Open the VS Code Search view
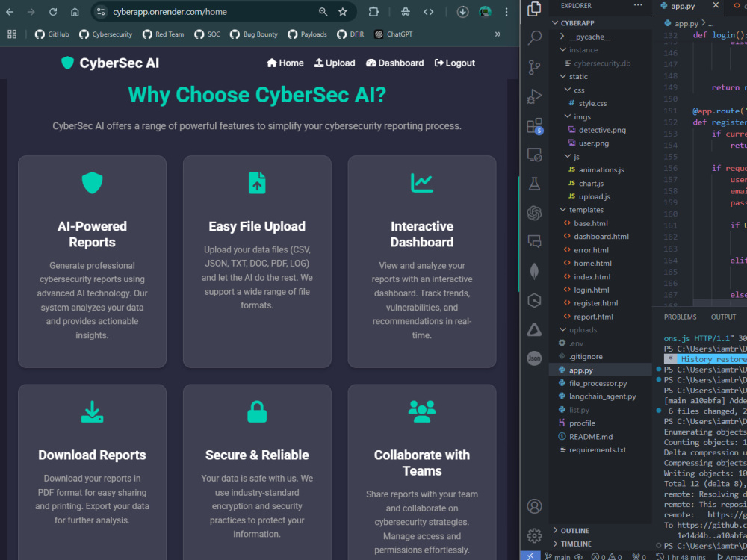747x560 pixels. pyautogui.click(x=535, y=37)
